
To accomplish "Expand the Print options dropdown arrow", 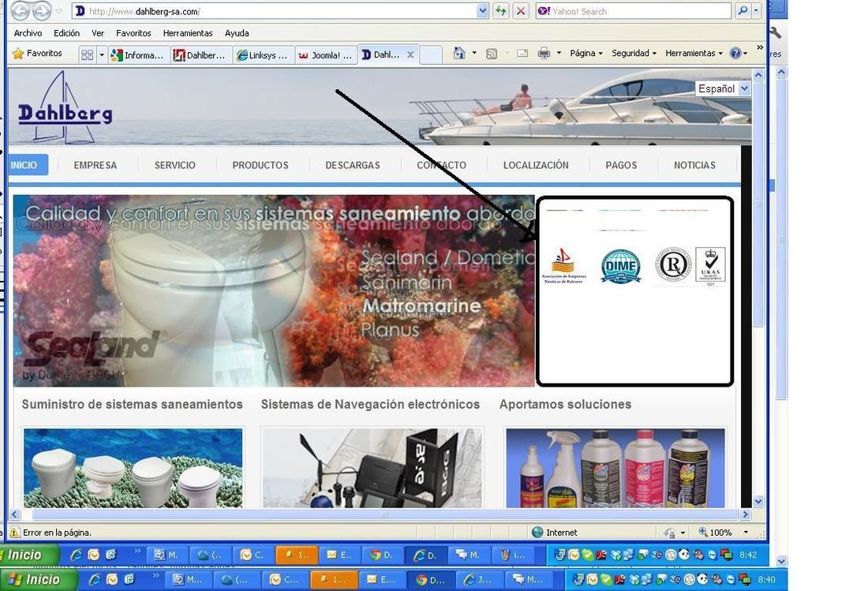I will pos(559,53).
